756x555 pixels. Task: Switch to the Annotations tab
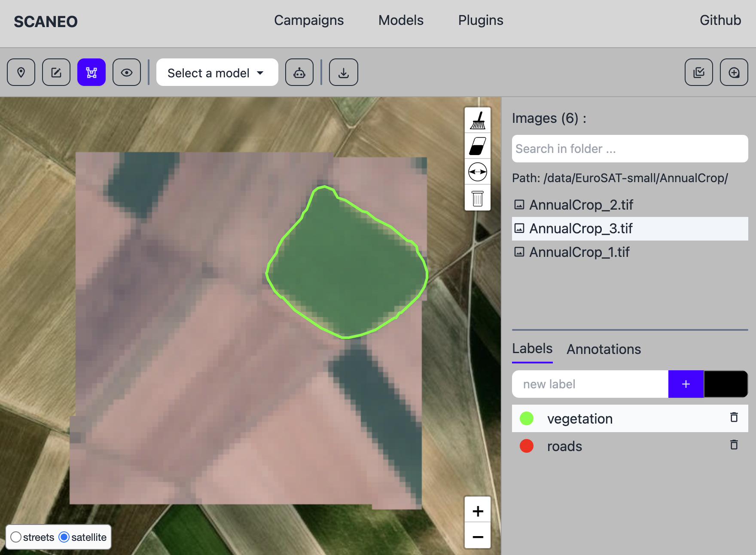pos(604,349)
